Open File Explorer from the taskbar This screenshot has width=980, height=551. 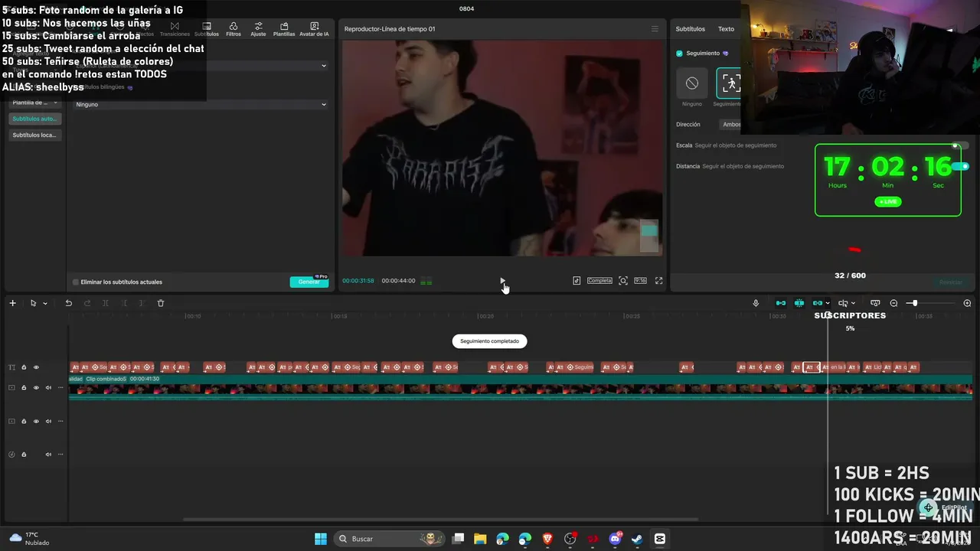click(480, 539)
